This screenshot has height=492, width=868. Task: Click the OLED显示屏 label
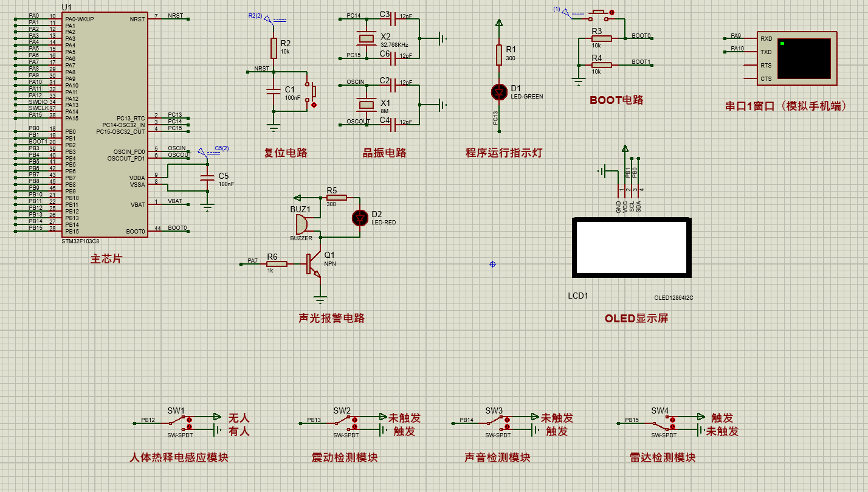(636, 318)
